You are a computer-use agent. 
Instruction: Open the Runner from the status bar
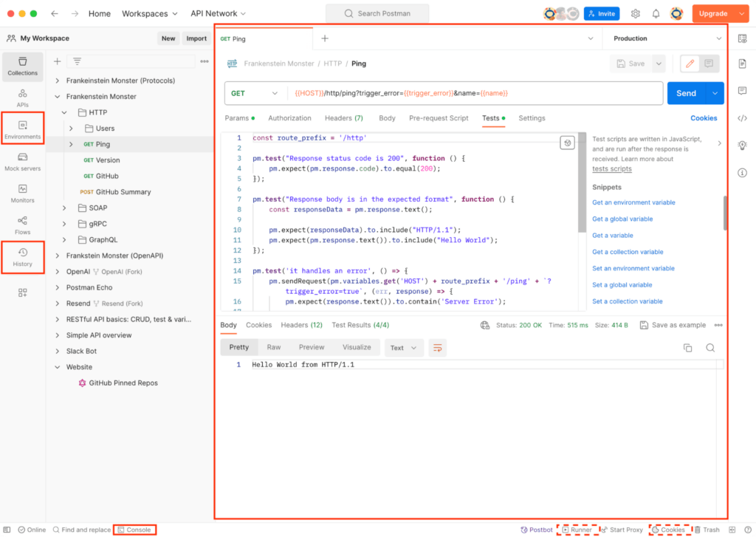tap(577, 530)
